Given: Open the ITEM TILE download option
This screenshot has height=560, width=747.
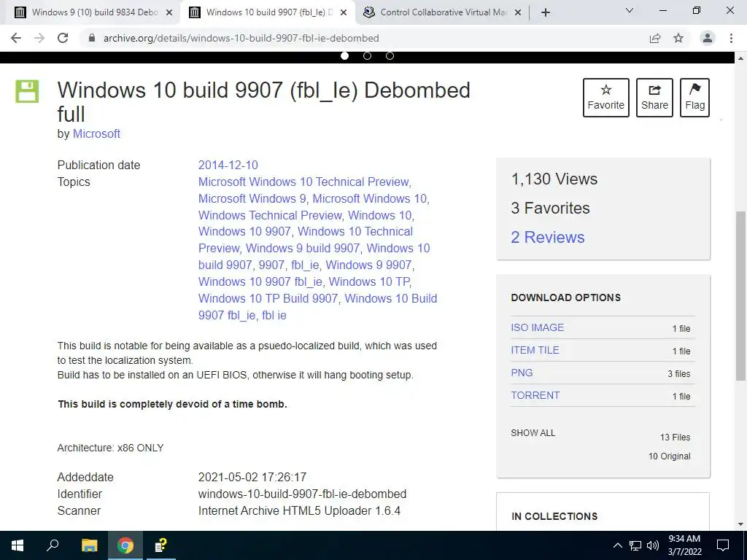Looking at the screenshot, I should (x=535, y=350).
